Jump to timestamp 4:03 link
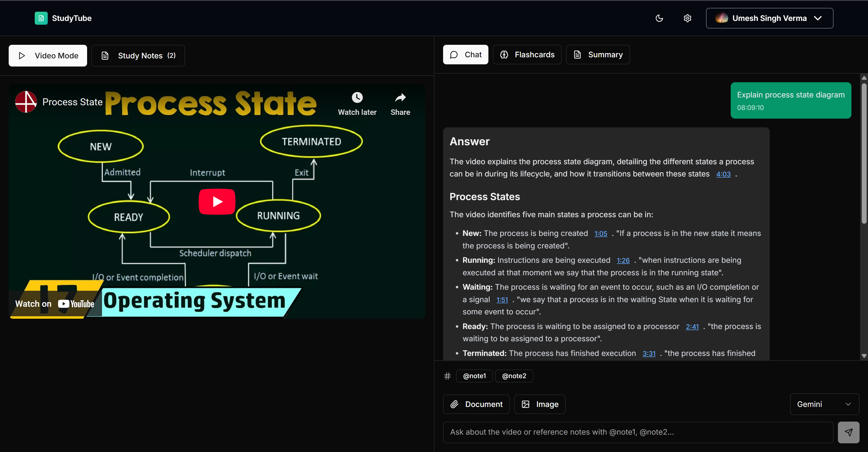The image size is (868, 452). (x=723, y=174)
